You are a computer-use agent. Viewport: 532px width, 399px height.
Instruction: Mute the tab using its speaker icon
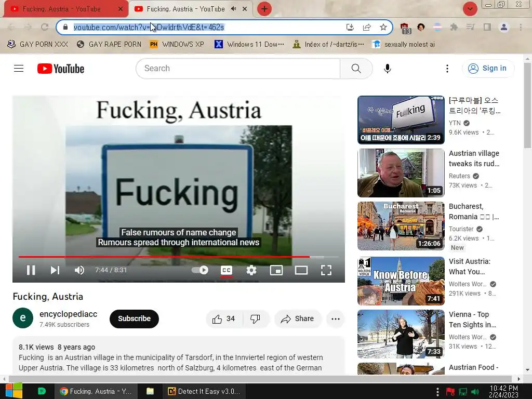233,9
